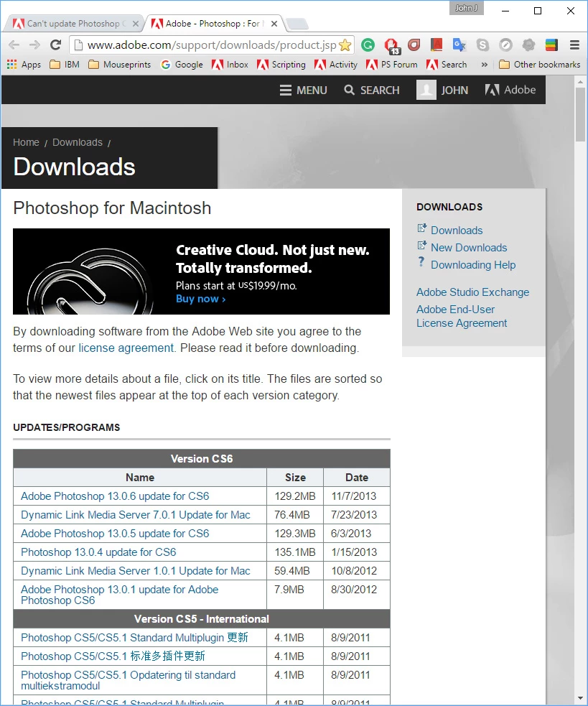Open CS5/CS5.1 Opdatering til standard multiekstramodul
The height and width of the screenshot is (706, 588).
pos(128,680)
